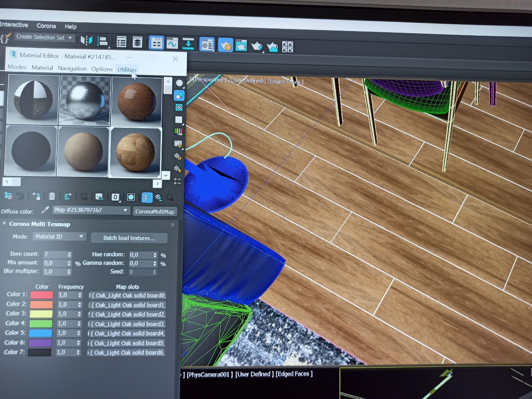The image size is (532, 399).
Task: Click Go Forward to Sibling icon
Action: click(x=170, y=198)
